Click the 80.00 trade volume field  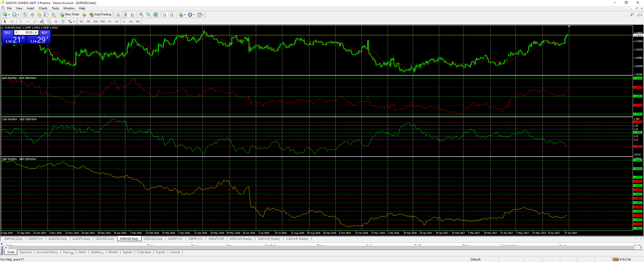pyautogui.click(x=27, y=32)
